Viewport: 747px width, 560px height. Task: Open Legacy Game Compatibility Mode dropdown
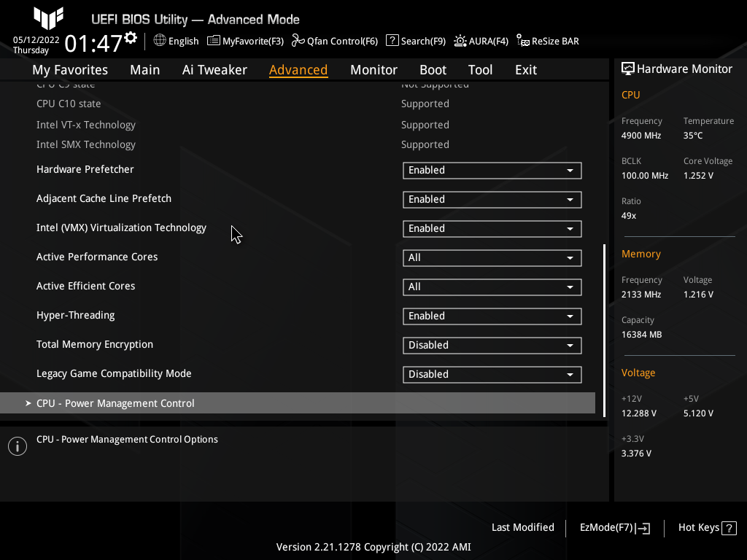tap(492, 374)
